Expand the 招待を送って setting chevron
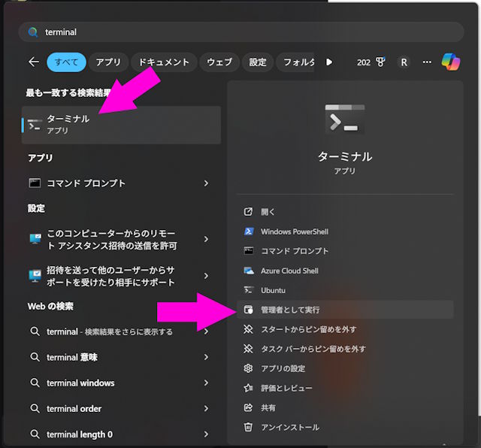The image size is (481, 448). (206, 276)
